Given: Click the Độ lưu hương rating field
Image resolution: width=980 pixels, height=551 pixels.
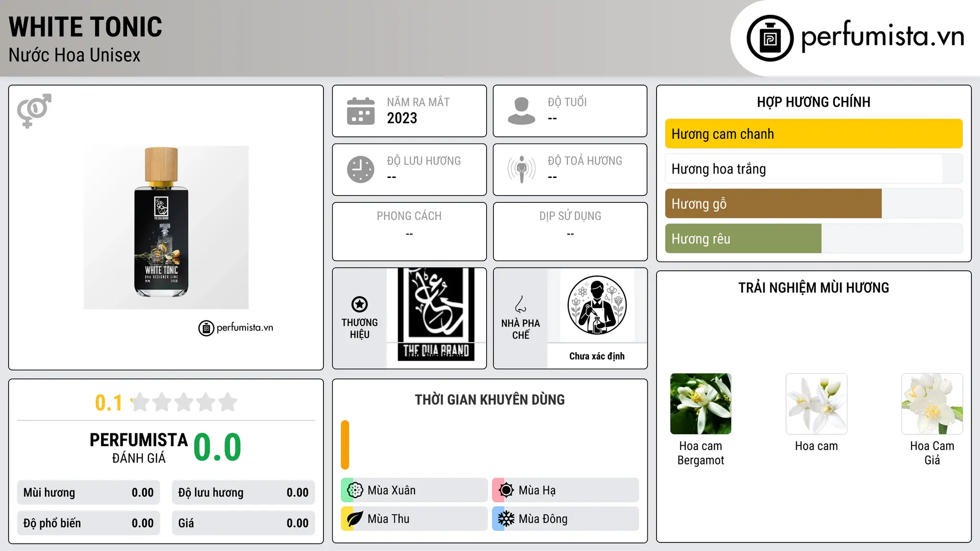Looking at the screenshot, I should coord(244,493).
